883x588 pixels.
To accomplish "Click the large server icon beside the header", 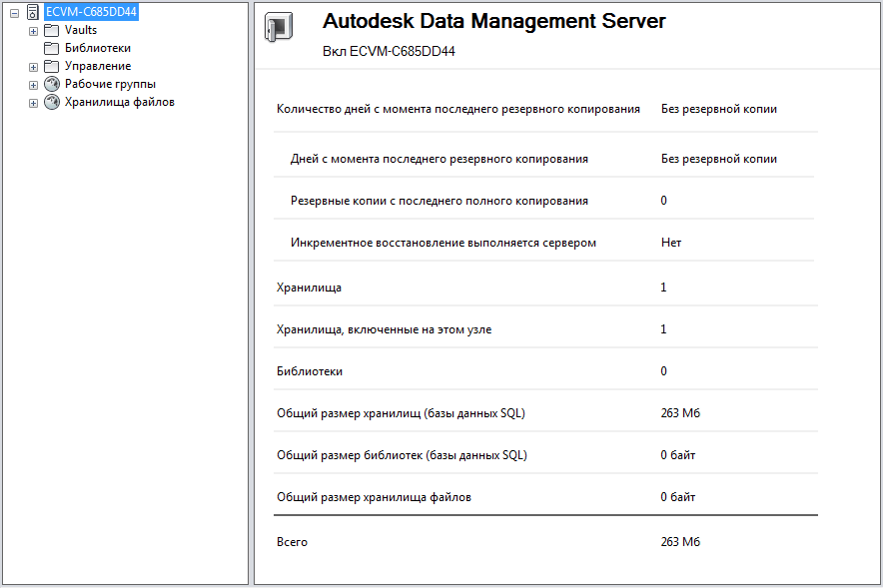I will [279, 27].
